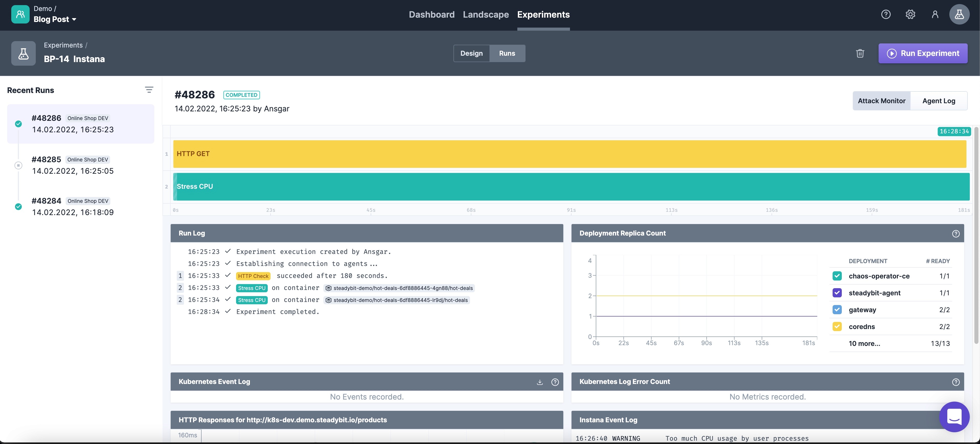Click the Stress CPU timeline bar
This screenshot has width=980, height=444.
(571, 187)
